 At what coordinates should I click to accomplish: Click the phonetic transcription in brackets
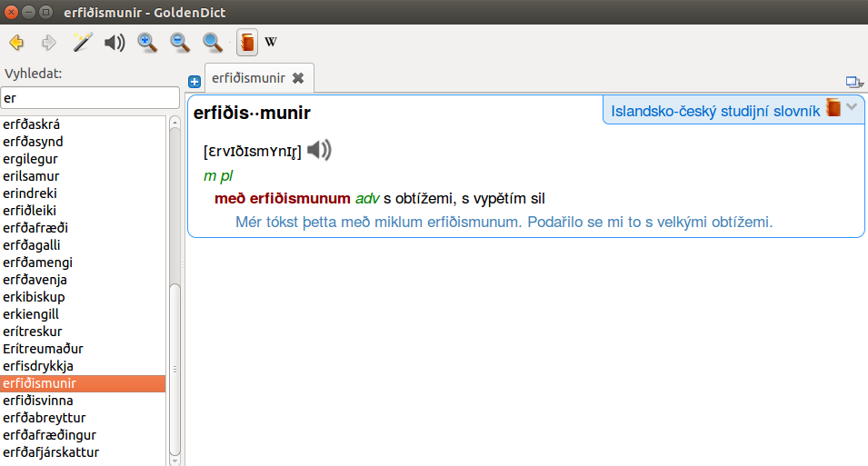(x=253, y=152)
